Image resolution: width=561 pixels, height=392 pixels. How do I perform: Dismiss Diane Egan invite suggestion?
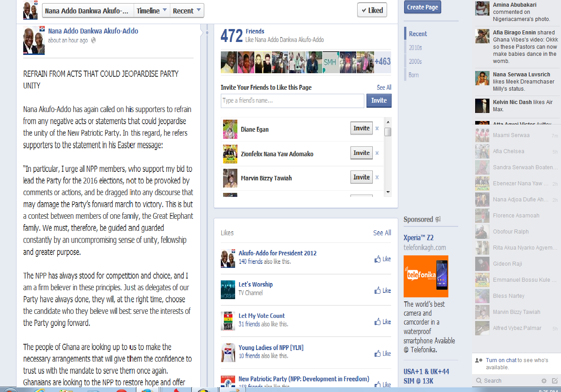click(377, 129)
